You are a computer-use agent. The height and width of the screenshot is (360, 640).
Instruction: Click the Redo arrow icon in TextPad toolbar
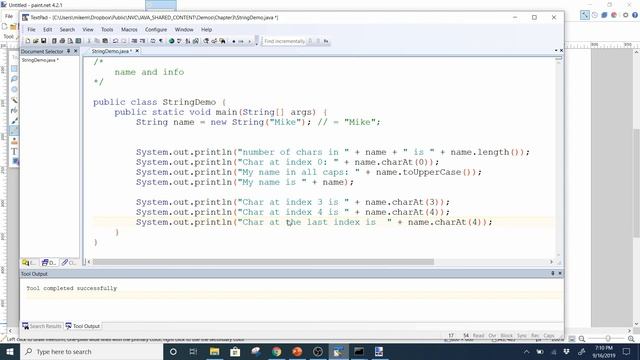124,41
